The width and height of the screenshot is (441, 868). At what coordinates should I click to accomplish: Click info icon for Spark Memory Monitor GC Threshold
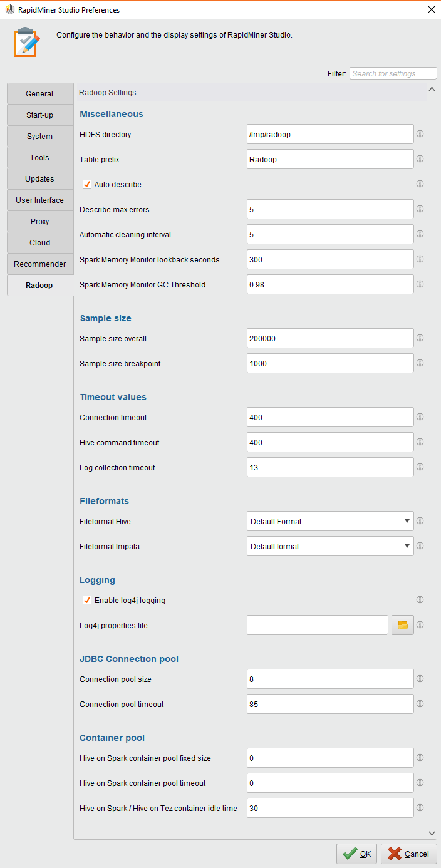pos(420,284)
